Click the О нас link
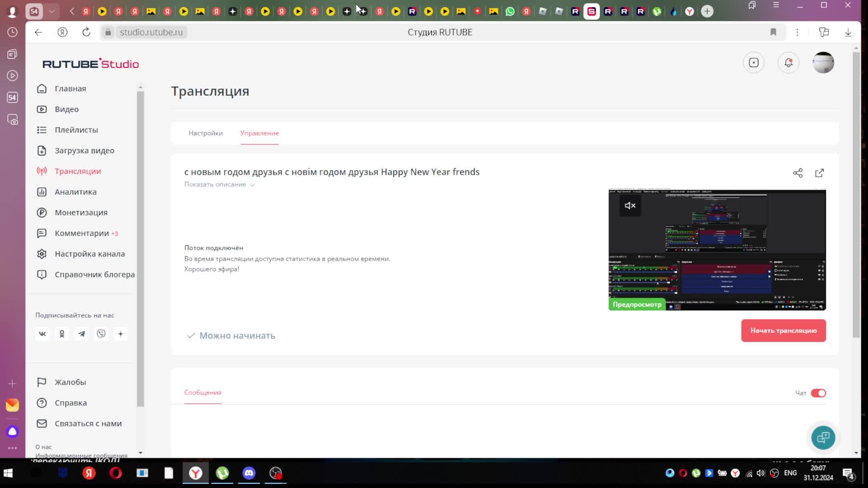 click(43, 447)
